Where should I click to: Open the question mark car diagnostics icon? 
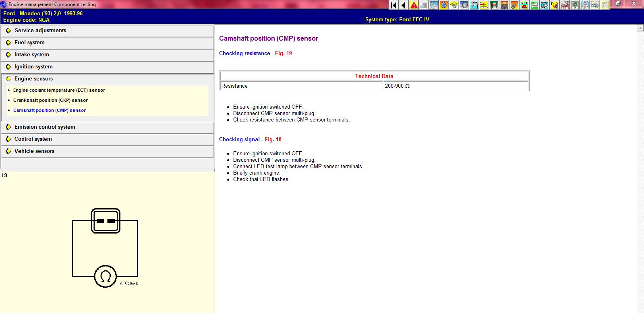(x=555, y=5)
